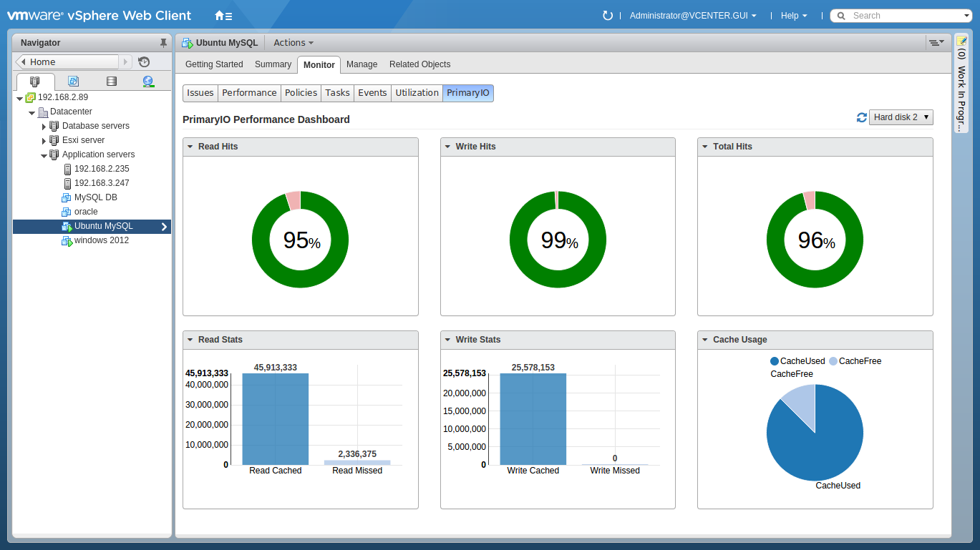Click the Write Cached bar

coord(533,419)
